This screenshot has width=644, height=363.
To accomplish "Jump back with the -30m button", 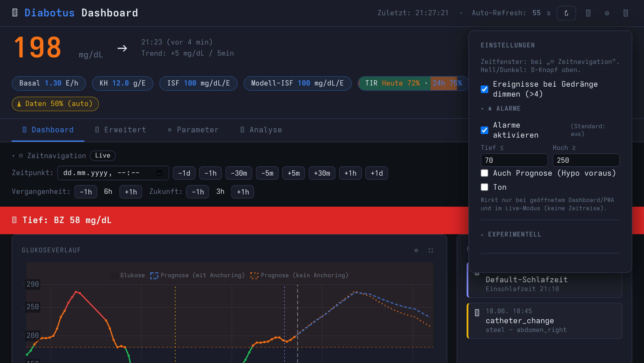I will [239, 173].
